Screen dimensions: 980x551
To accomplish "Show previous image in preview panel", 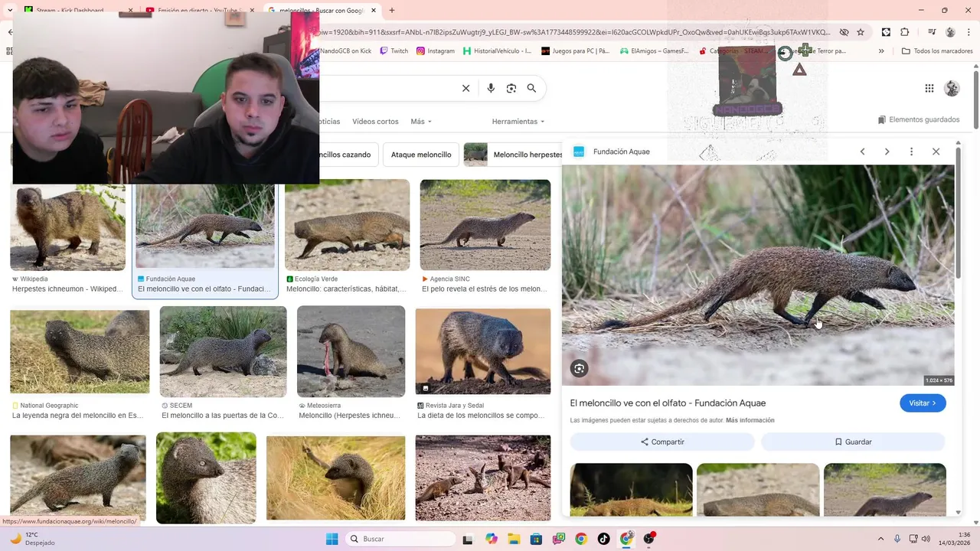I will tap(862, 152).
